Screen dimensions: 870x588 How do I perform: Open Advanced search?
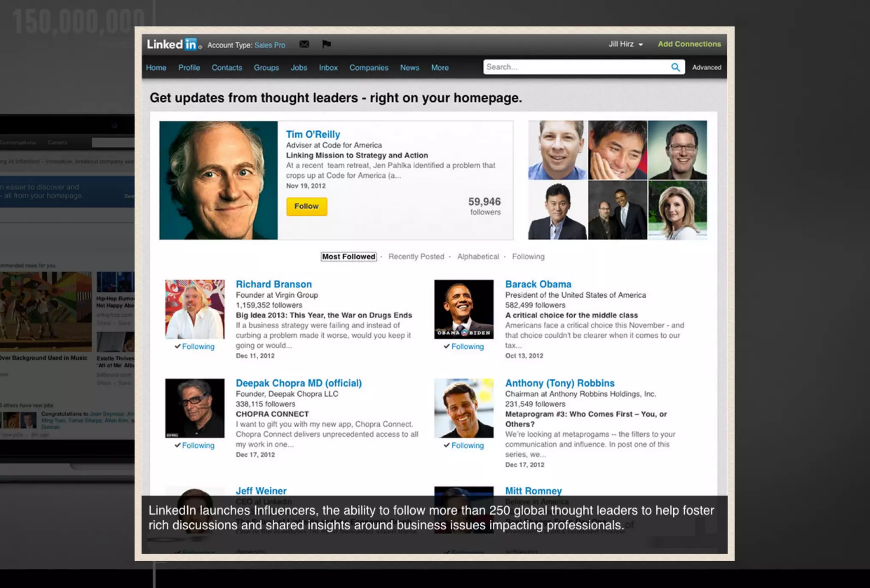click(706, 68)
